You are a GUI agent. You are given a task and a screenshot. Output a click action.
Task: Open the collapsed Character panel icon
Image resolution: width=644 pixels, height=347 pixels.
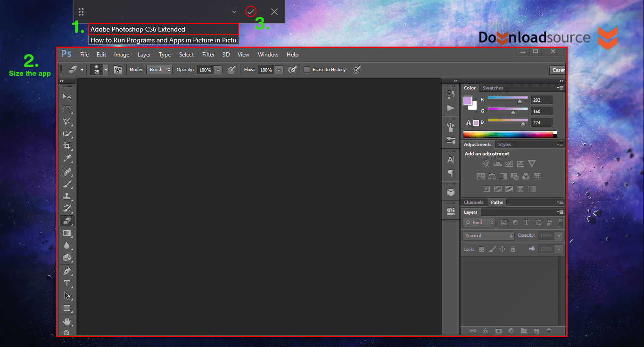pos(451,160)
